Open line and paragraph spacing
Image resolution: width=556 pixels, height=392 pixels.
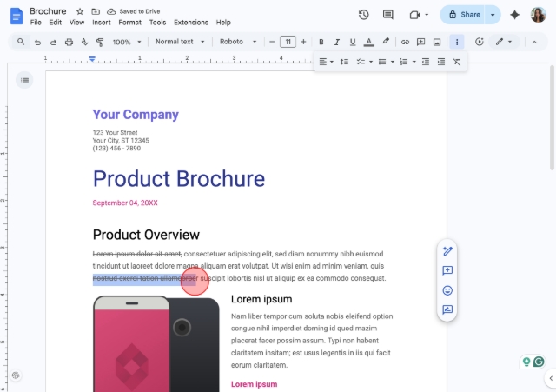[344, 62]
